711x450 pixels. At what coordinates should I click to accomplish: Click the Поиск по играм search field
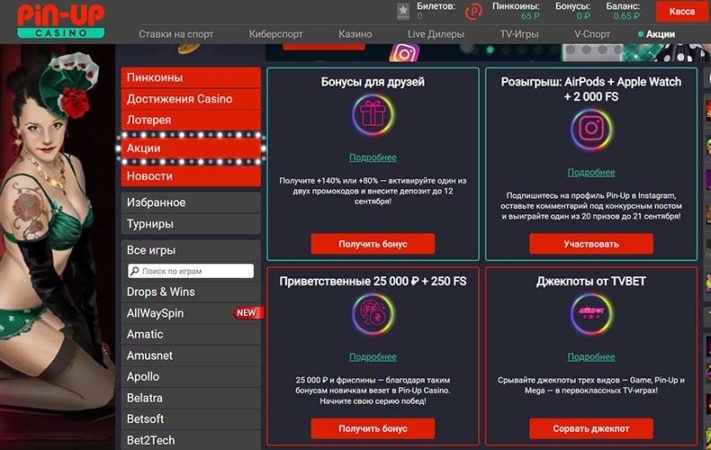[191, 271]
